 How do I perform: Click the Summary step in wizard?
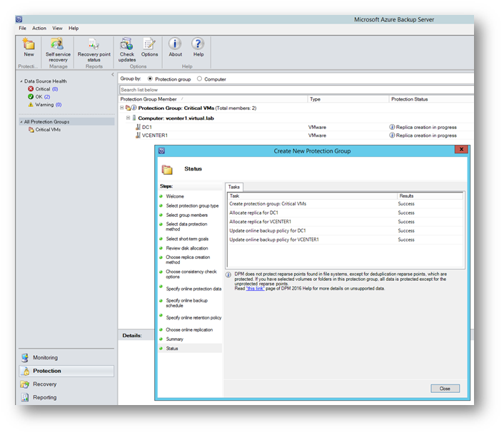[174, 339]
